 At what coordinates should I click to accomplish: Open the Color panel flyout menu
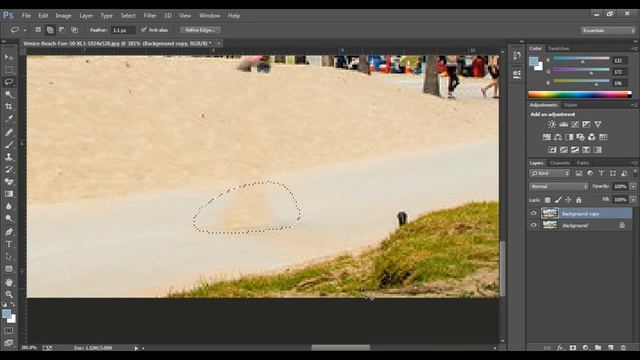tap(634, 49)
